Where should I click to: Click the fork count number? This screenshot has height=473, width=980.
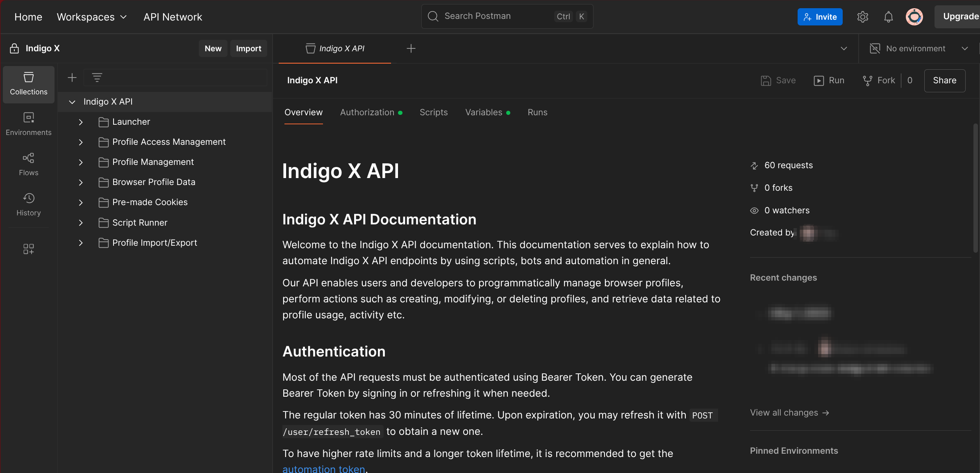tap(910, 80)
